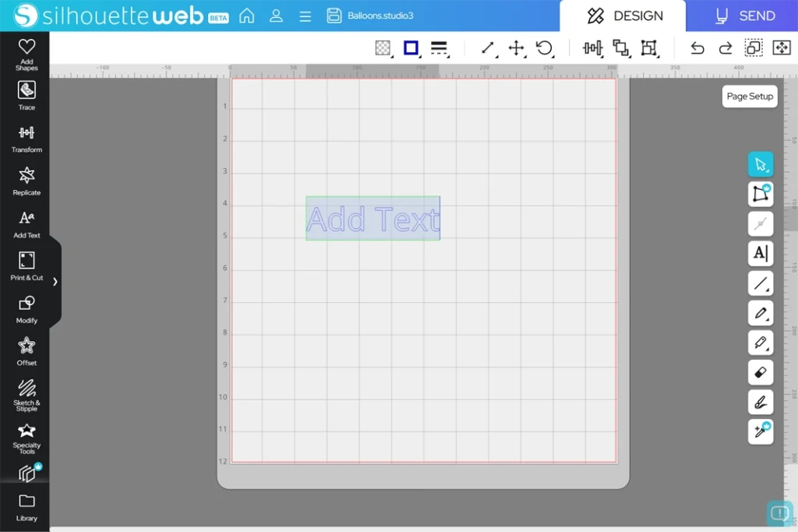This screenshot has width=798, height=532.
Task: Open the line style dropdown
Action: point(440,48)
